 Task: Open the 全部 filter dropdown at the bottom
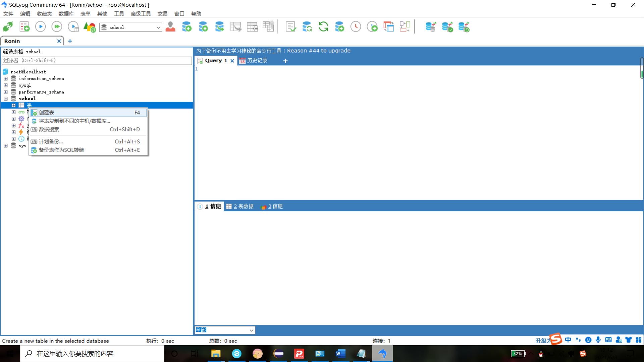251,330
